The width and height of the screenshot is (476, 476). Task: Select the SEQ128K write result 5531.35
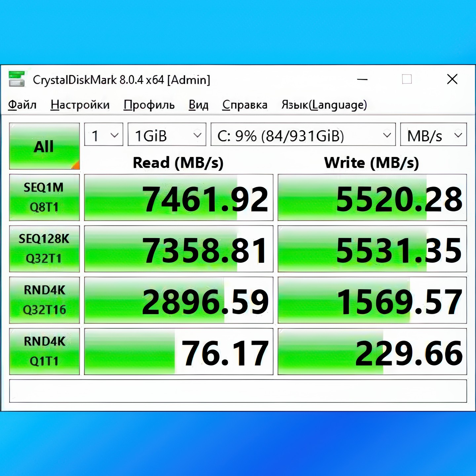(x=372, y=249)
